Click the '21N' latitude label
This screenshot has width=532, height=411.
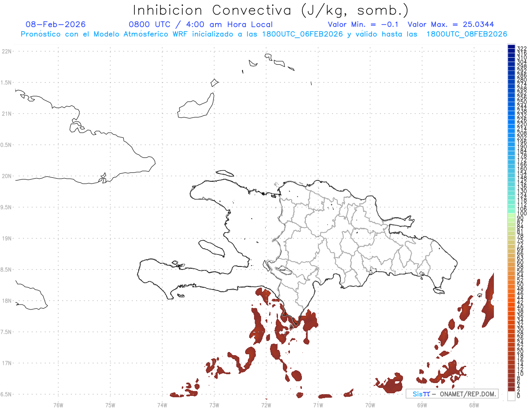point(7,114)
